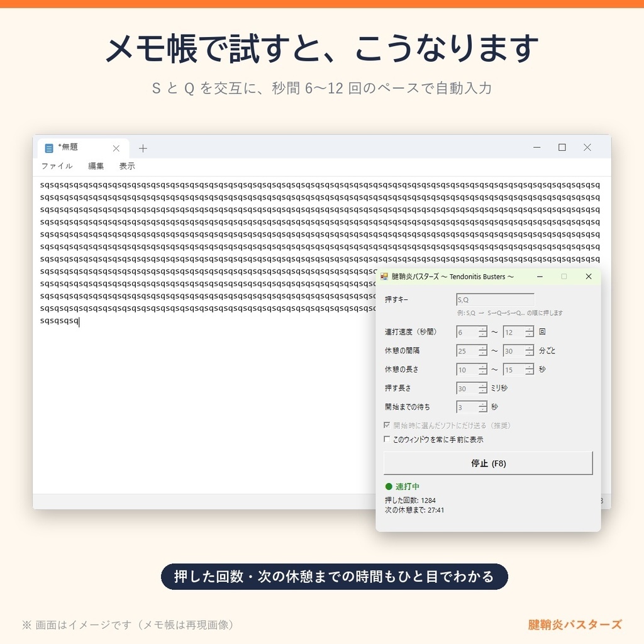This screenshot has width=644, height=644.
Task: Add a new Notepad tab with plus
Action: tap(143, 148)
